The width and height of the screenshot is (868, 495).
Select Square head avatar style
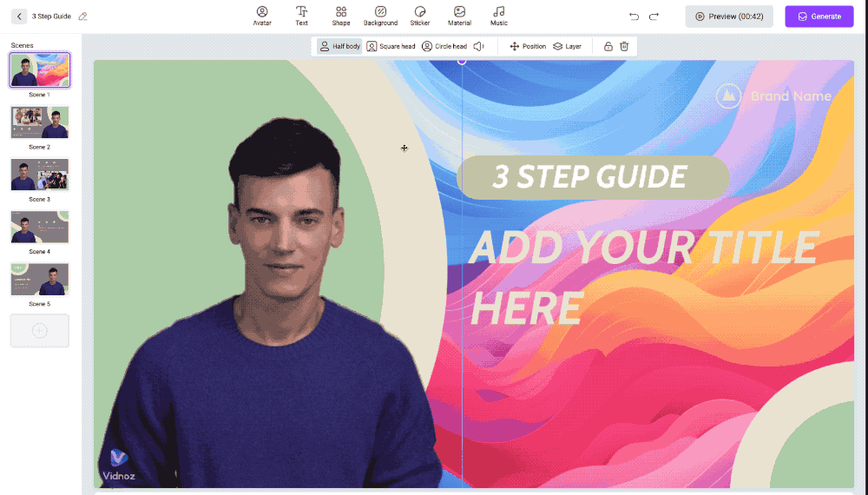(391, 47)
